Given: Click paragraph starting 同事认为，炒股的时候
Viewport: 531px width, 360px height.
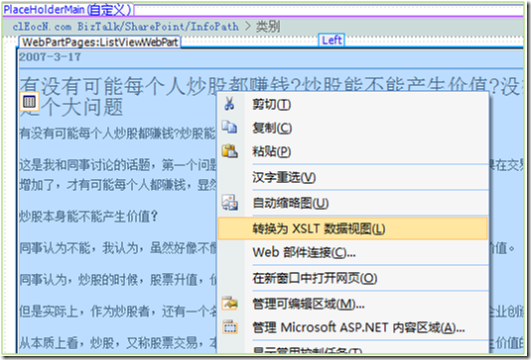Looking at the screenshot, I should [118, 280].
